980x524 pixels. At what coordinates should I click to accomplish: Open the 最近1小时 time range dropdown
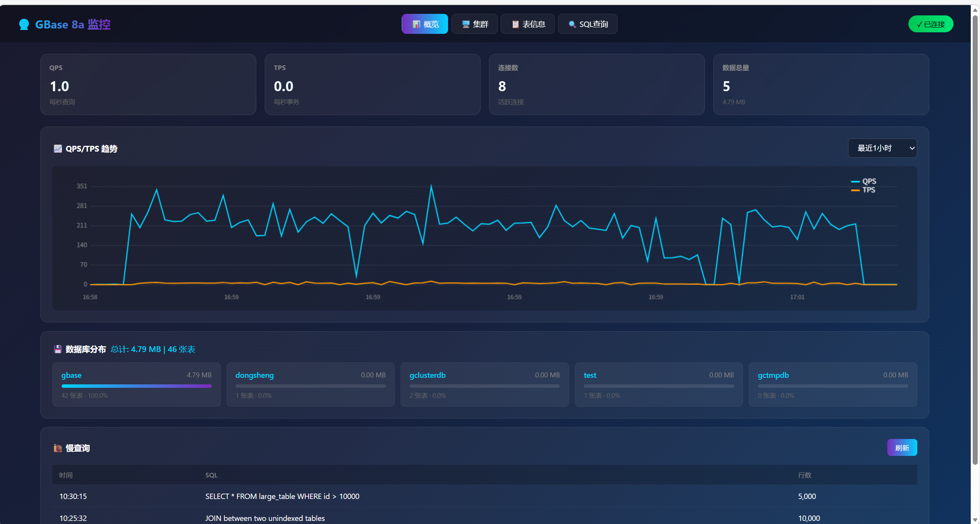[882, 148]
